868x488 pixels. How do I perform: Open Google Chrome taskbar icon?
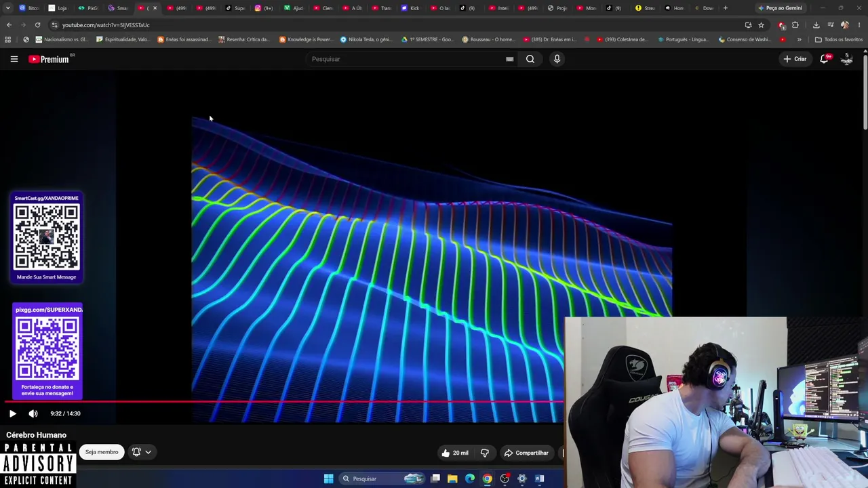(487, 479)
